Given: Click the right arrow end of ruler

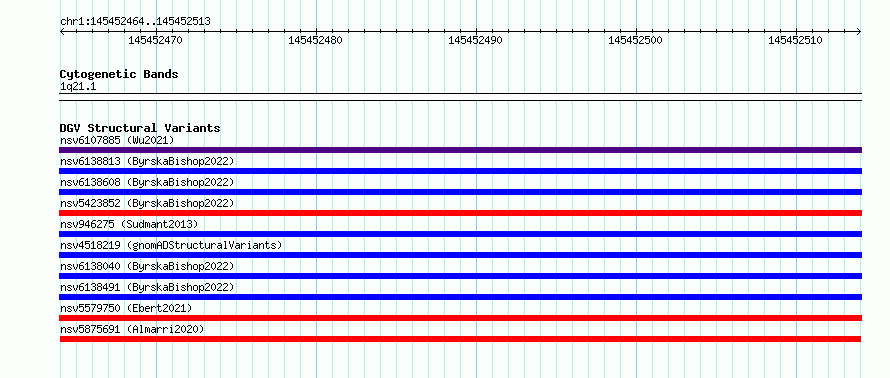Looking at the screenshot, I should pyautogui.click(x=859, y=31).
